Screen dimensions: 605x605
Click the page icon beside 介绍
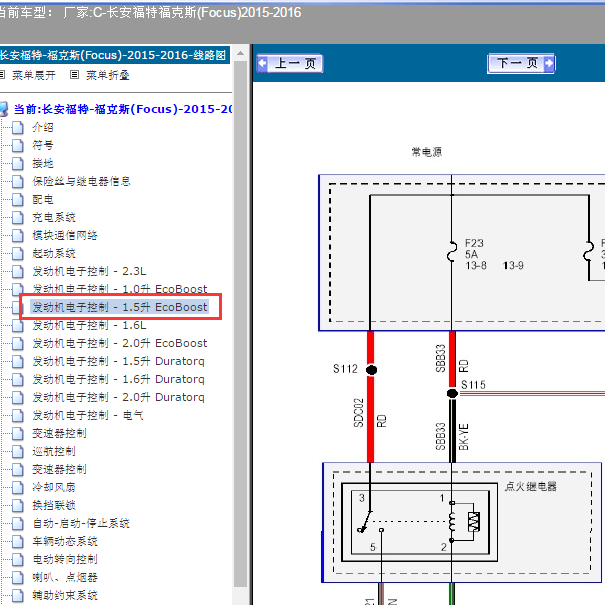coord(17,127)
